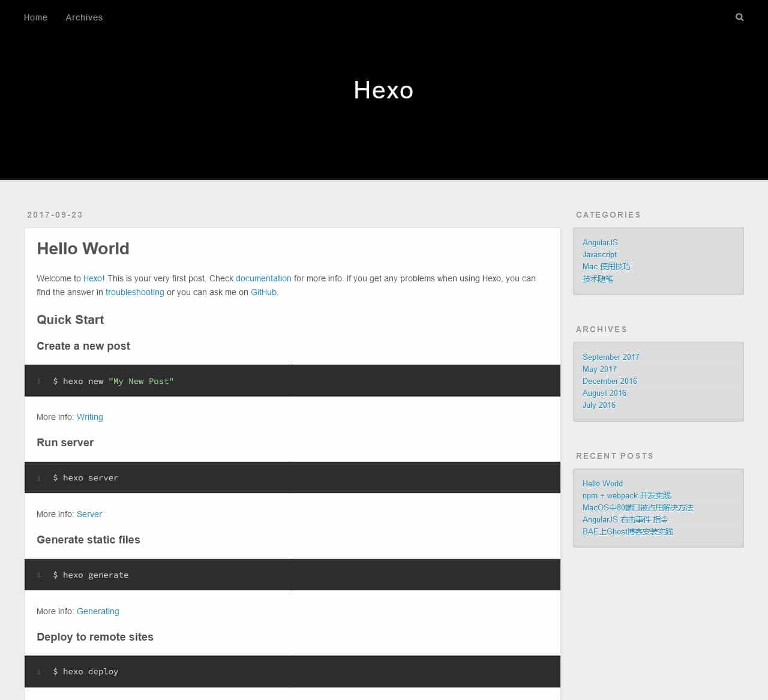This screenshot has width=768, height=700.
Task: Open BAE上Ghost博客安装实践 recent post
Action: [628, 531]
